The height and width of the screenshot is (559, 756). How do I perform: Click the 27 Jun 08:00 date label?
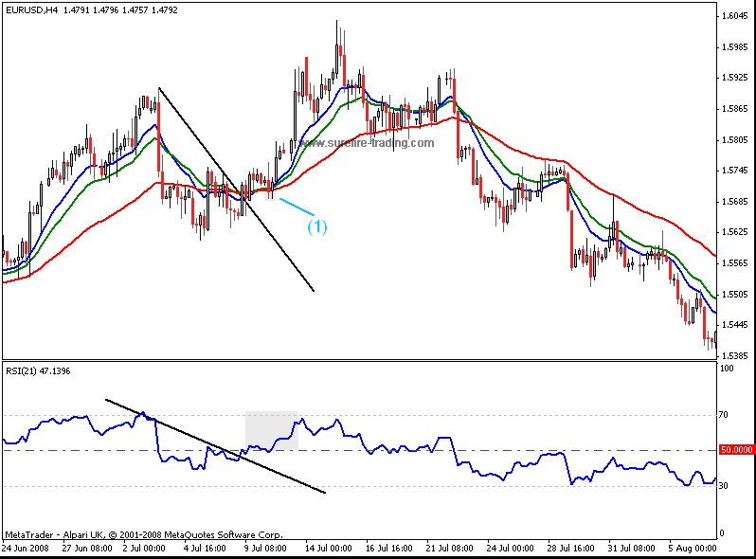tap(87, 549)
